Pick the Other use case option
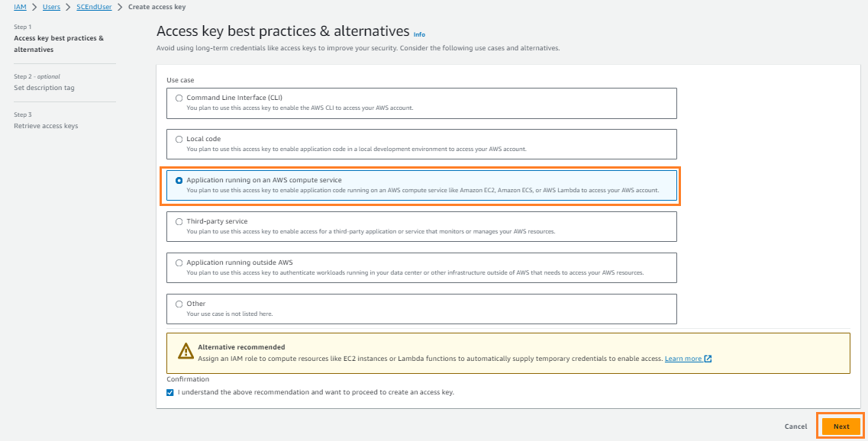868x441 pixels. click(x=179, y=303)
